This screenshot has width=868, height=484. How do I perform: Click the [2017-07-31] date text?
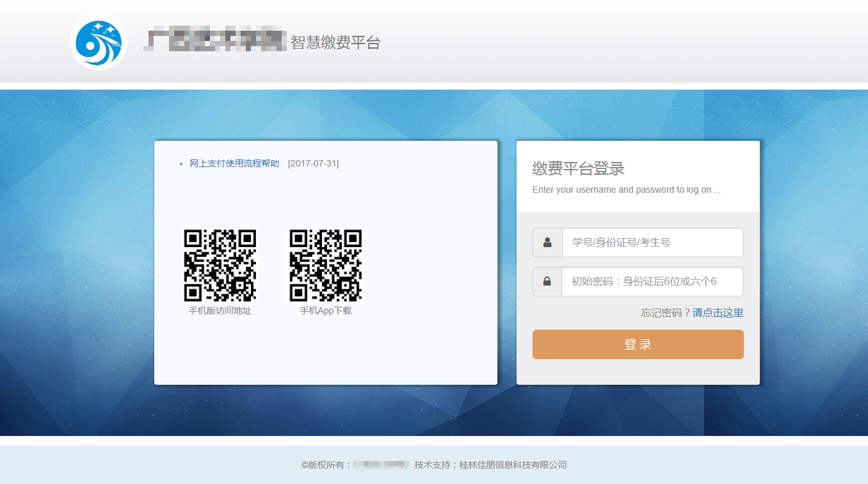pyautogui.click(x=313, y=163)
